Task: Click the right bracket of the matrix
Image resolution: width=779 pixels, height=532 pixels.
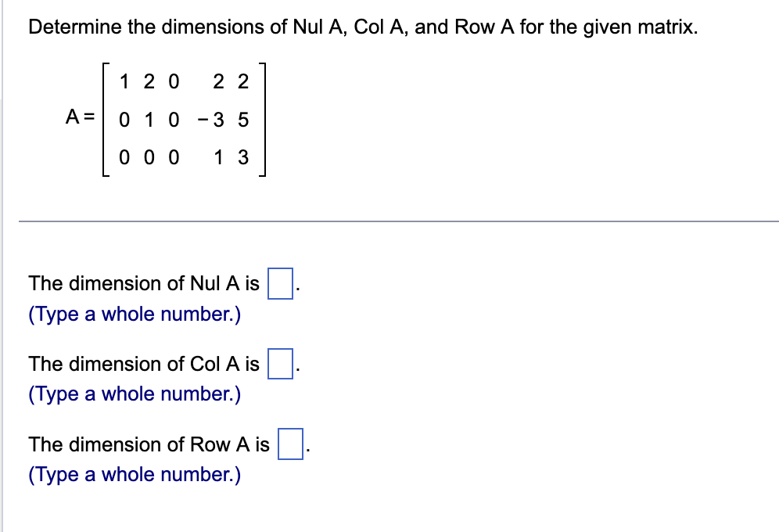Action: (x=264, y=119)
